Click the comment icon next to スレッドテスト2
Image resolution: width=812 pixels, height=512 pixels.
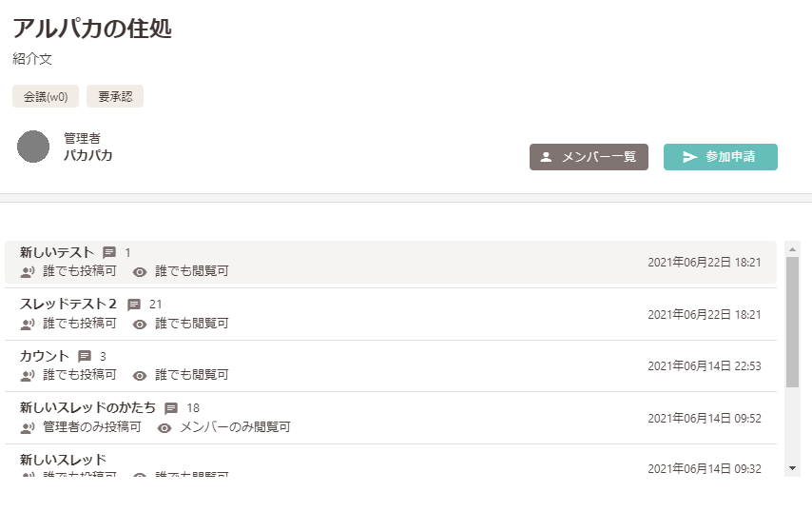click(134, 305)
